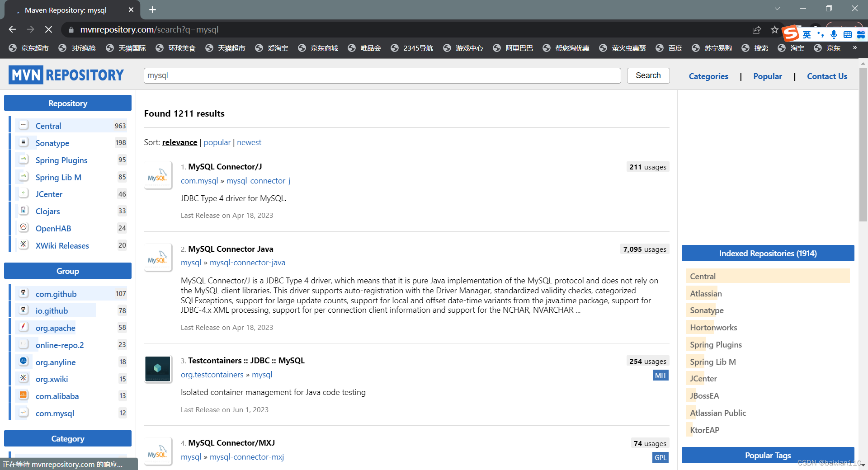Viewport: 868px width, 470px height.
Task: Click the Sogou input method S icon
Action: [791, 34]
